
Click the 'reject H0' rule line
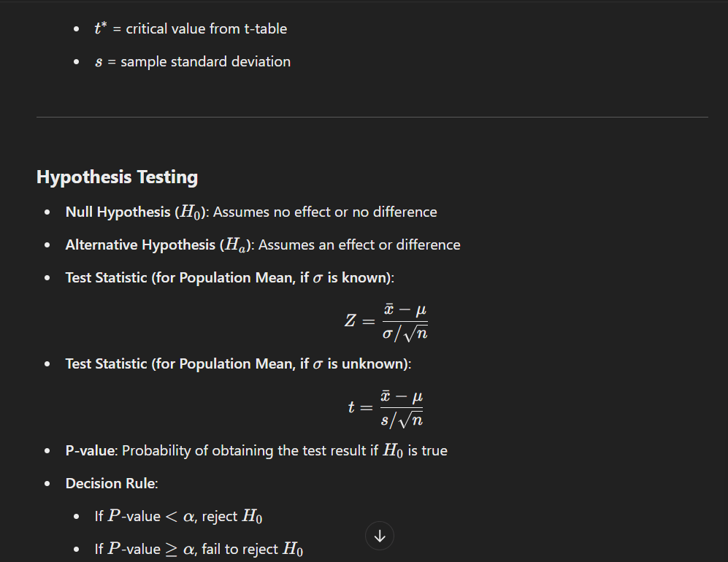click(x=178, y=517)
